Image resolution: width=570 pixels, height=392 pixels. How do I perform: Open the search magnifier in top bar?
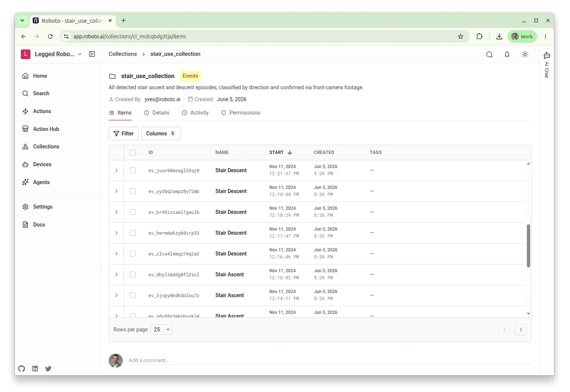(x=489, y=54)
